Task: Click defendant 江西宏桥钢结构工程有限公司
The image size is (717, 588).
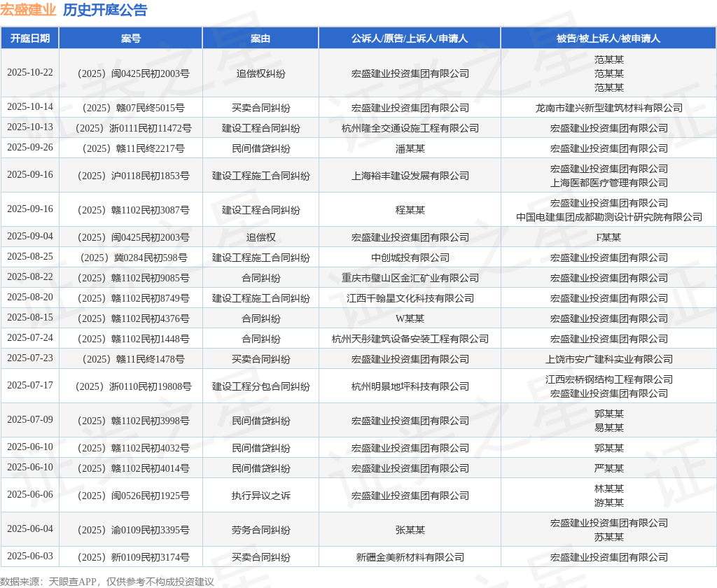Action: tap(608, 379)
